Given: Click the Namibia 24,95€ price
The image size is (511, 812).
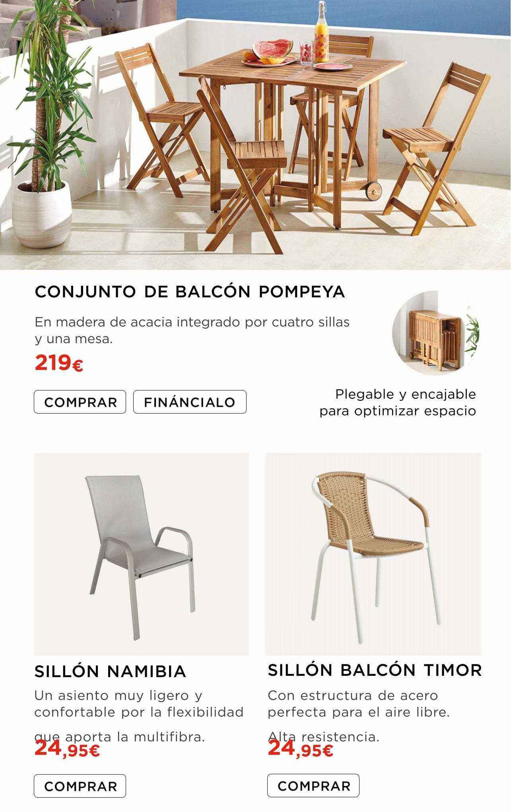Looking at the screenshot, I should (x=67, y=749).
